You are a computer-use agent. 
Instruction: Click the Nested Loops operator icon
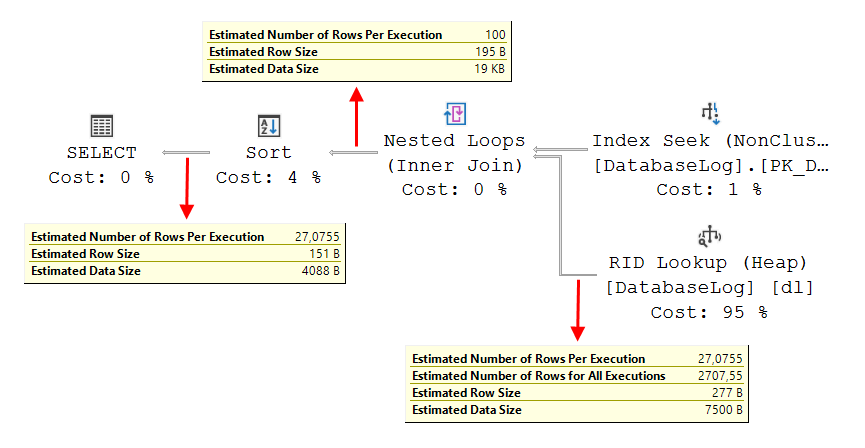[x=455, y=113]
